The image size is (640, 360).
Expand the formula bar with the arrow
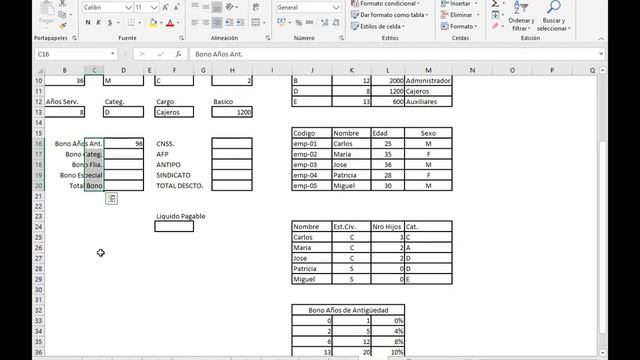(601, 54)
